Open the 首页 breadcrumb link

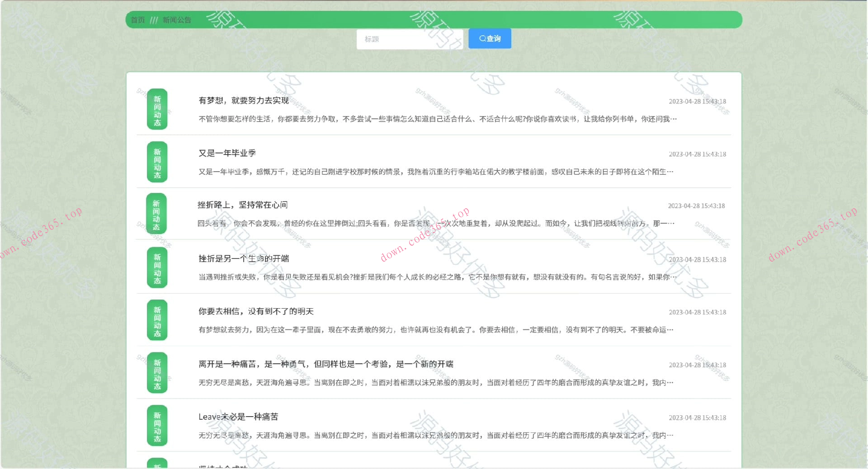pyautogui.click(x=137, y=19)
